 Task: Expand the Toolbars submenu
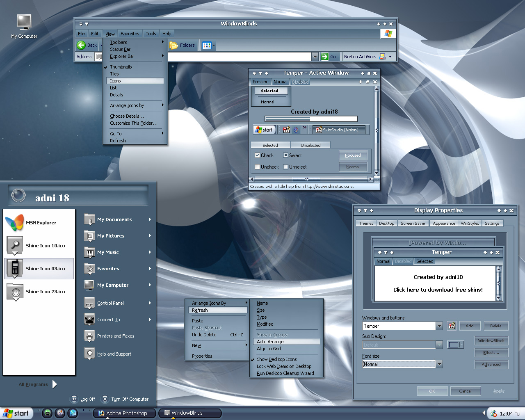[x=135, y=42]
